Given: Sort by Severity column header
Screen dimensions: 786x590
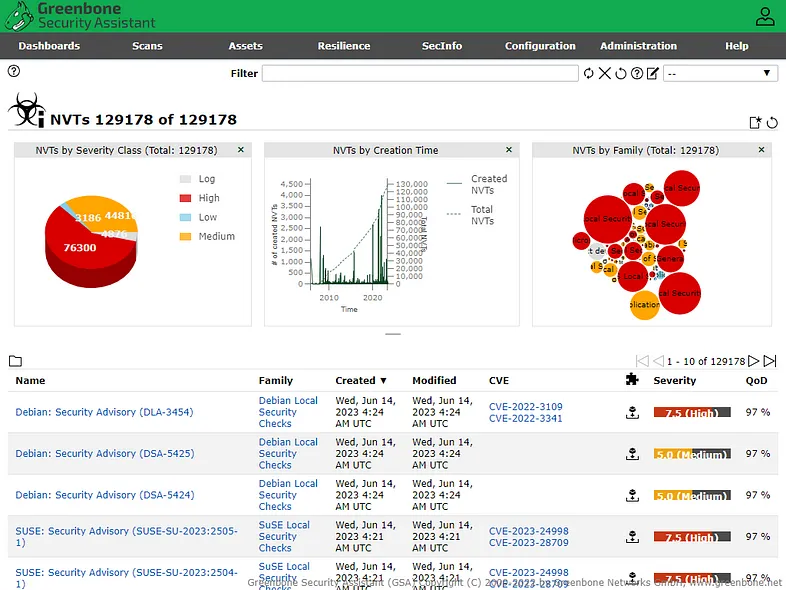Looking at the screenshot, I should 675,380.
